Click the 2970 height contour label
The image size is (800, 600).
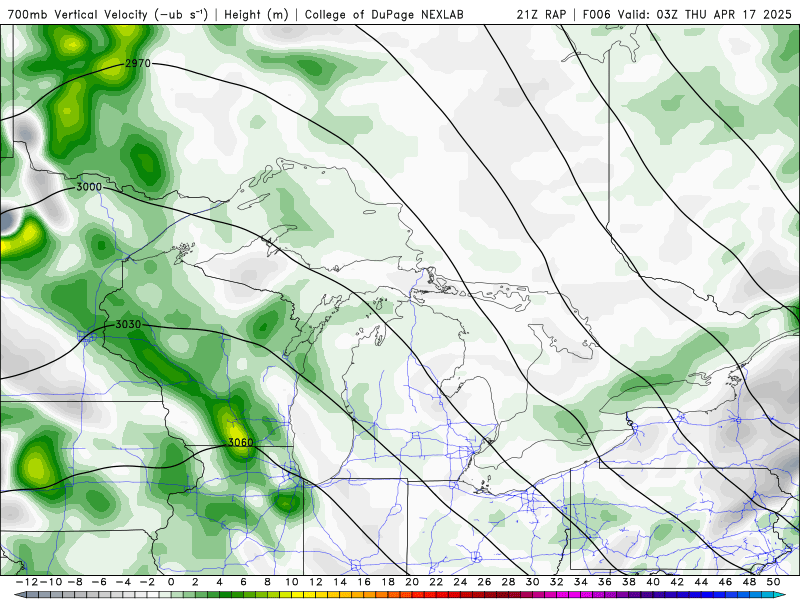[138, 63]
